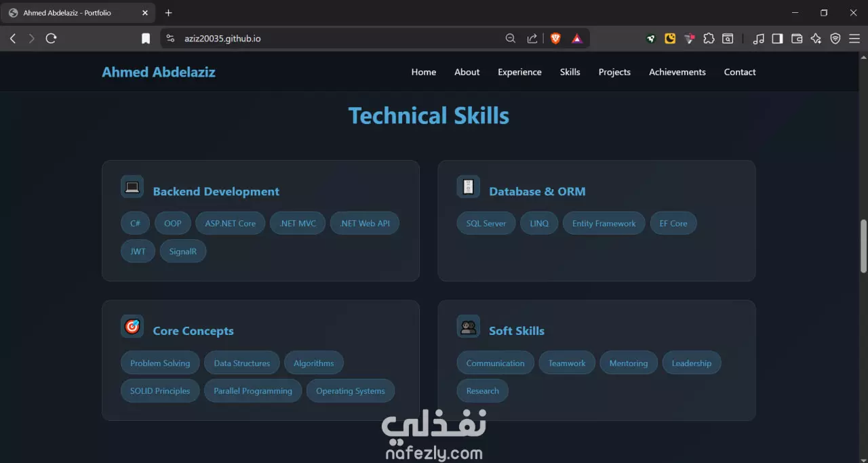Go to the Contact section
This screenshot has width=868, height=463.
(x=740, y=72)
